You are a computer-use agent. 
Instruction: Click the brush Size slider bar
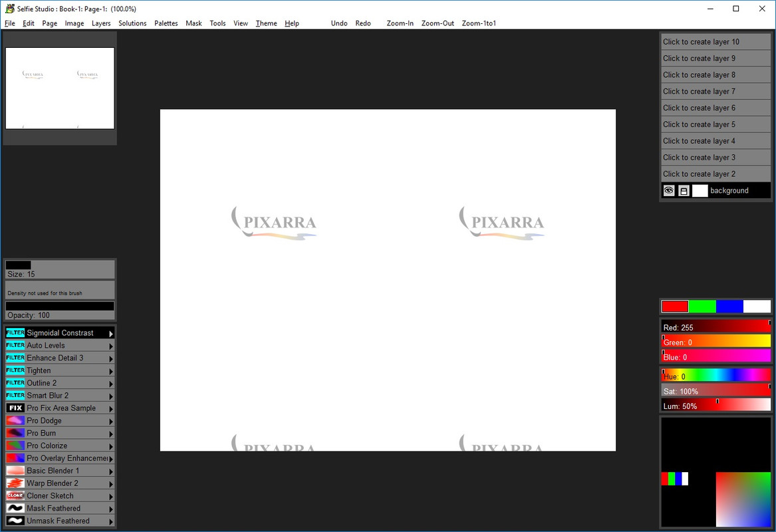point(60,269)
